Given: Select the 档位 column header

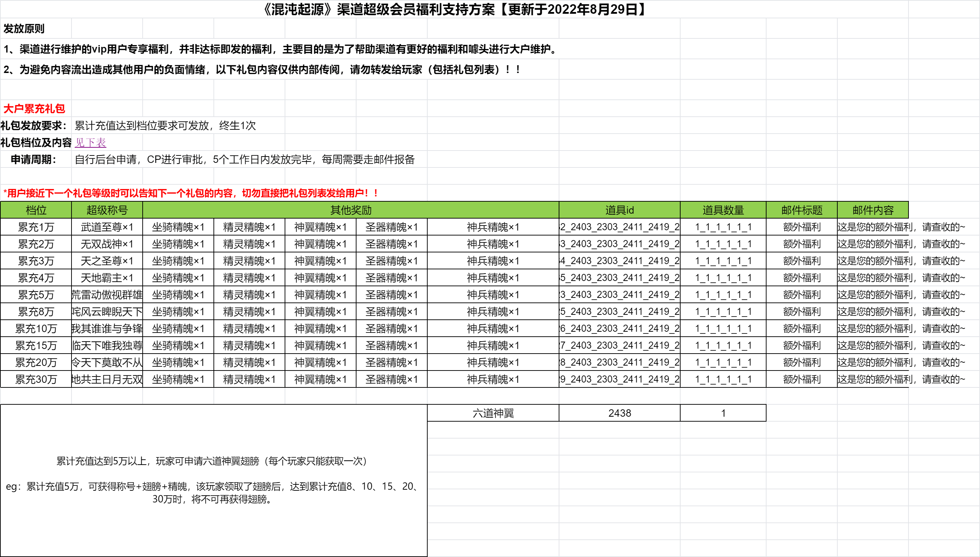Looking at the screenshot, I should tap(36, 210).
